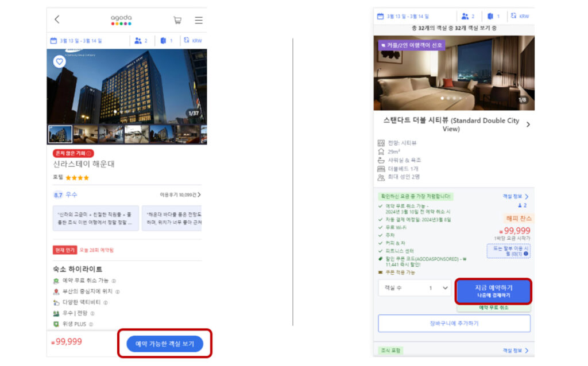Save hotel with the heart icon

pyautogui.click(x=59, y=61)
